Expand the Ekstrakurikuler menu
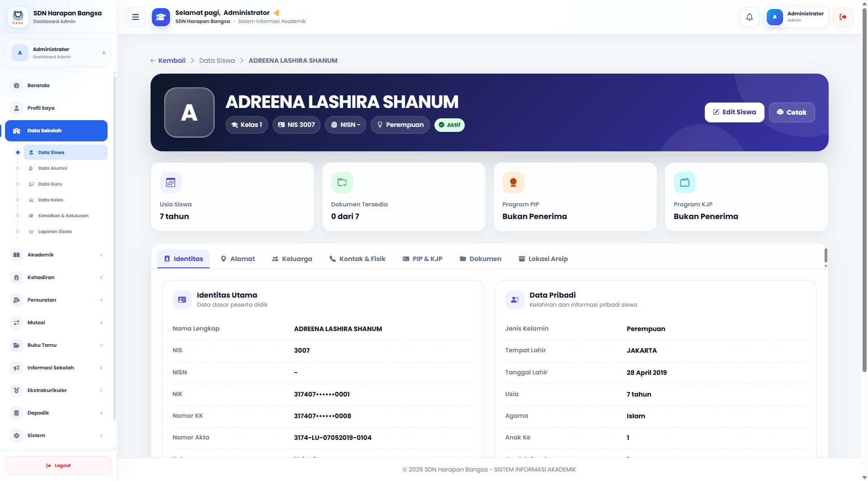The image size is (868, 481). click(x=56, y=390)
